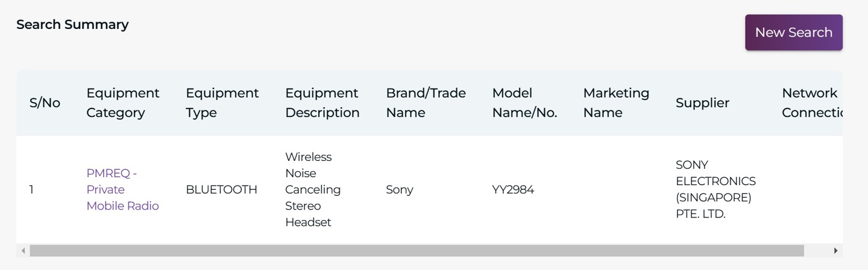Select the model number YY2984 cell
This screenshot has width=868, height=270.
(513, 190)
